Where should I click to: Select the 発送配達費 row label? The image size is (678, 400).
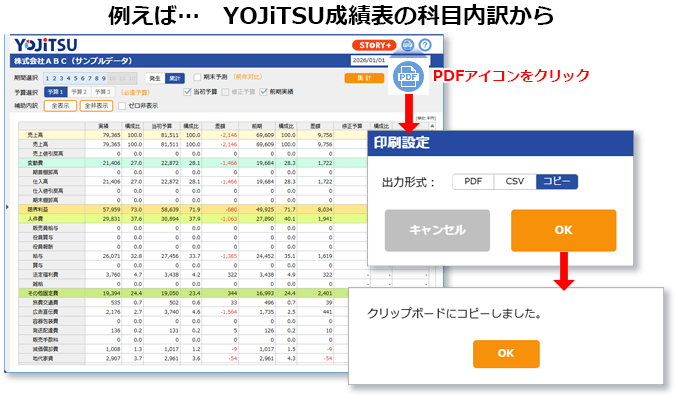coord(45,330)
